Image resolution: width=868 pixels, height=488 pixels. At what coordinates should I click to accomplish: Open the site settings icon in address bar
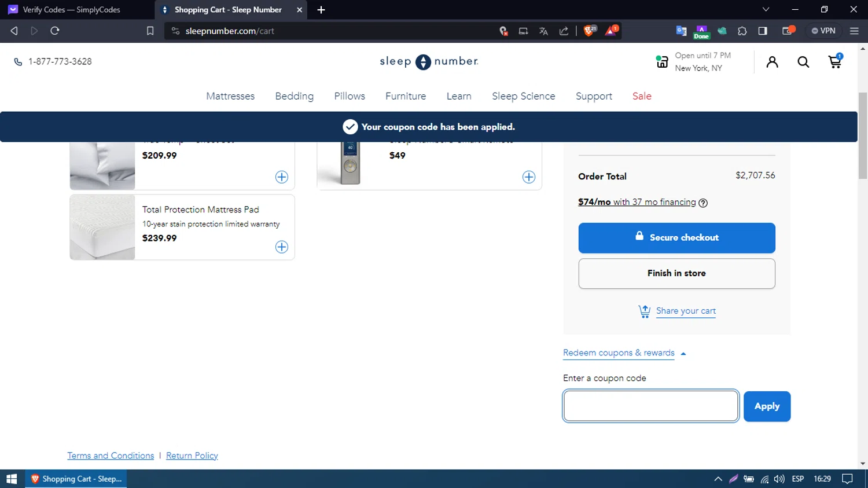[x=175, y=31]
